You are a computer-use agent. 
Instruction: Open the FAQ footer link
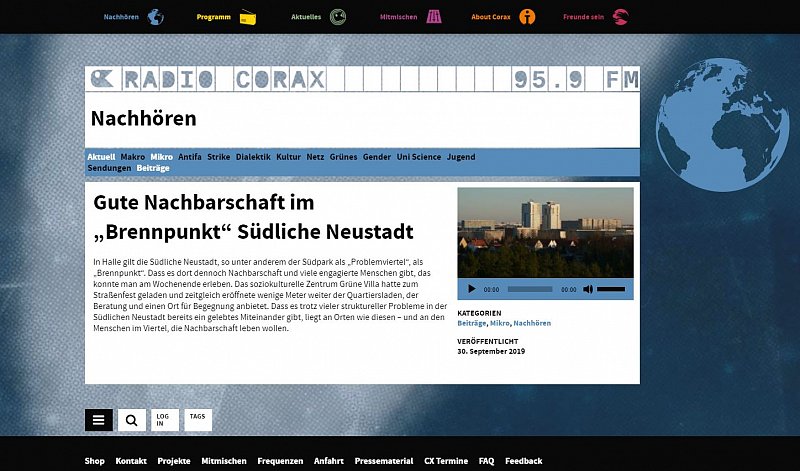pos(486,461)
